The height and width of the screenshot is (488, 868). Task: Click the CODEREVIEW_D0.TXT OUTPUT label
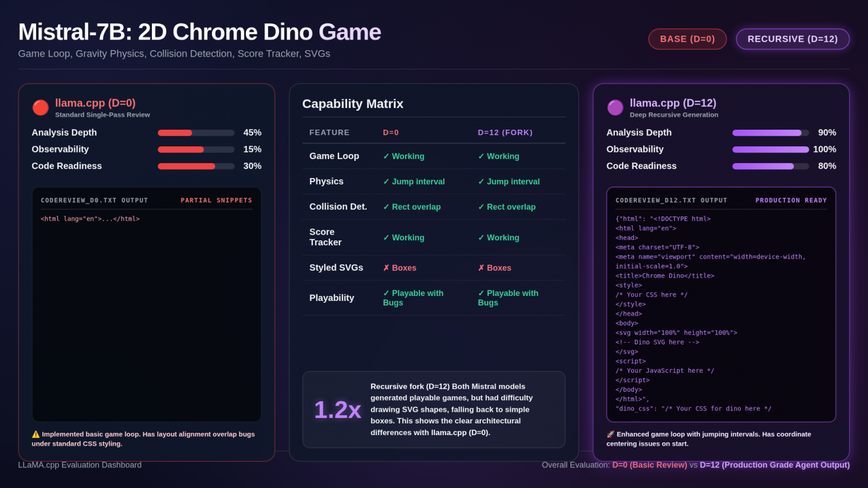tap(95, 200)
